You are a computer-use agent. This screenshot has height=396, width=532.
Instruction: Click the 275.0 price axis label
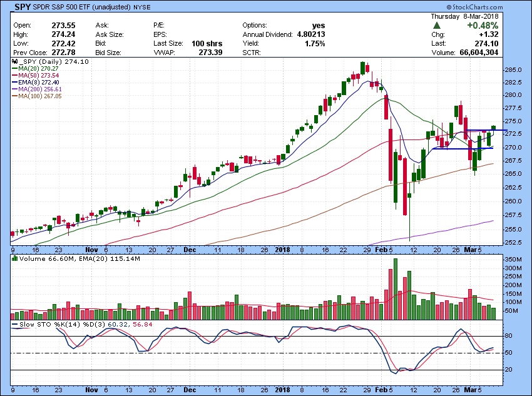tap(514, 121)
